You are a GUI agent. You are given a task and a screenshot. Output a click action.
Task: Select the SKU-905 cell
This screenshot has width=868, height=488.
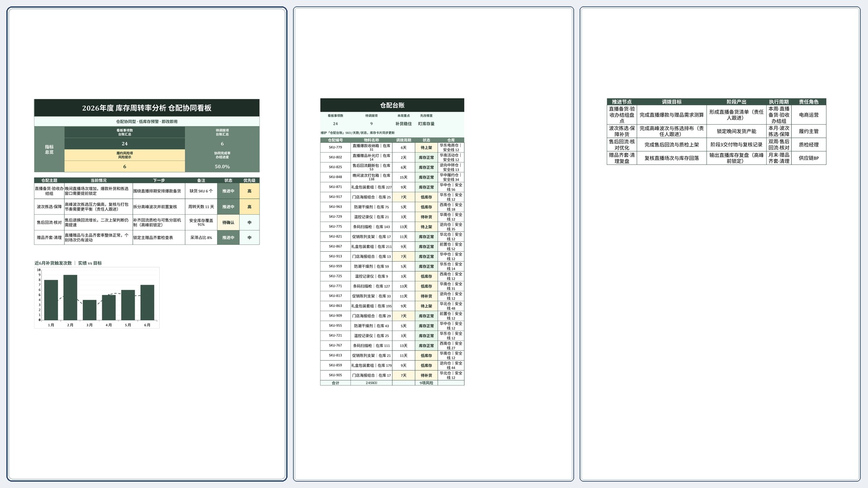pos(335,375)
